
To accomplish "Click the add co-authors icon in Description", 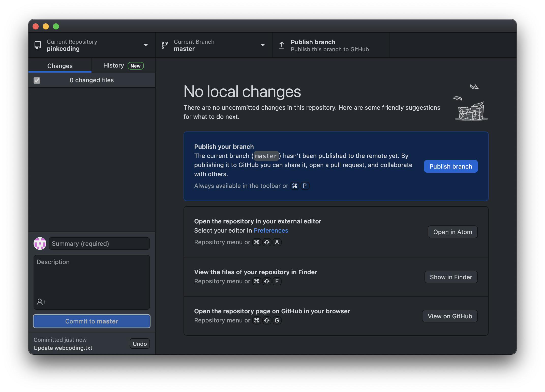I will pos(41,302).
